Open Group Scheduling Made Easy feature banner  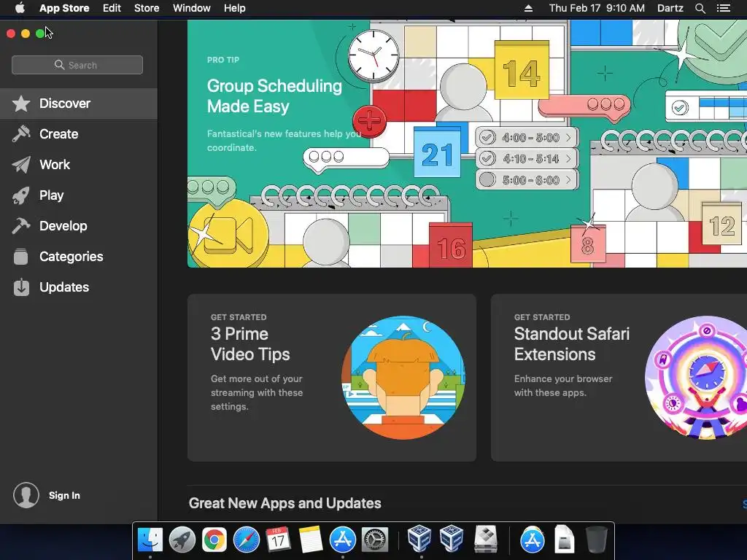tap(467, 144)
